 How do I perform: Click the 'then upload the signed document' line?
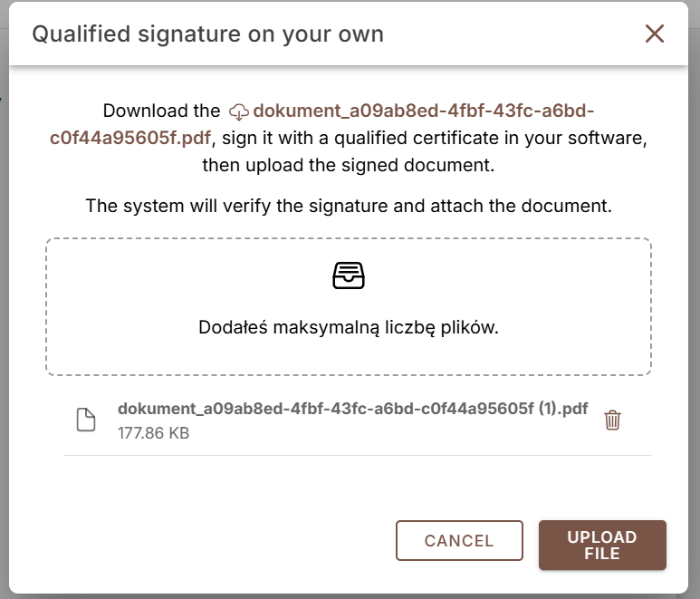click(x=349, y=165)
